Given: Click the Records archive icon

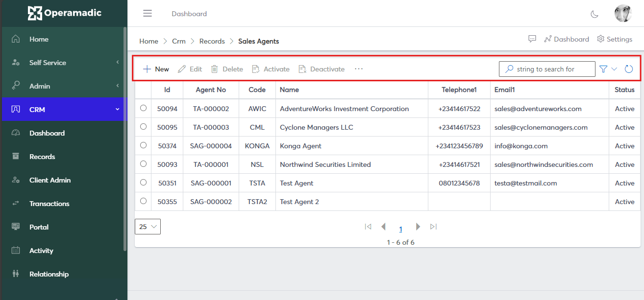Looking at the screenshot, I should coord(16,156).
